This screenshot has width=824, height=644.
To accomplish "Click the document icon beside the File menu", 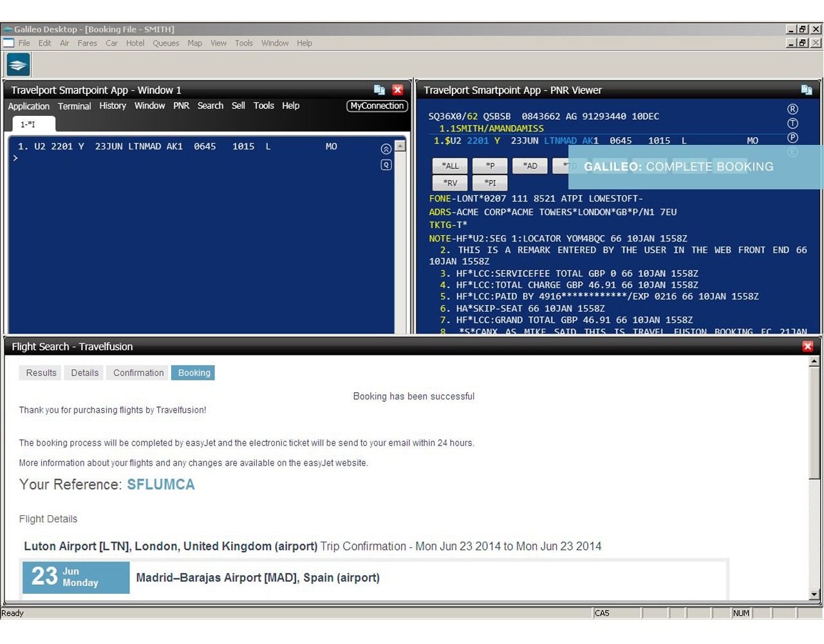I will (x=8, y=43).
